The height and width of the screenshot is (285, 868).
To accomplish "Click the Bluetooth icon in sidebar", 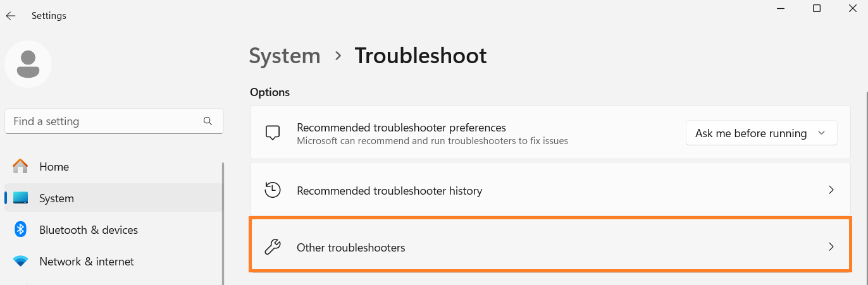I will [x=21, y=230].
